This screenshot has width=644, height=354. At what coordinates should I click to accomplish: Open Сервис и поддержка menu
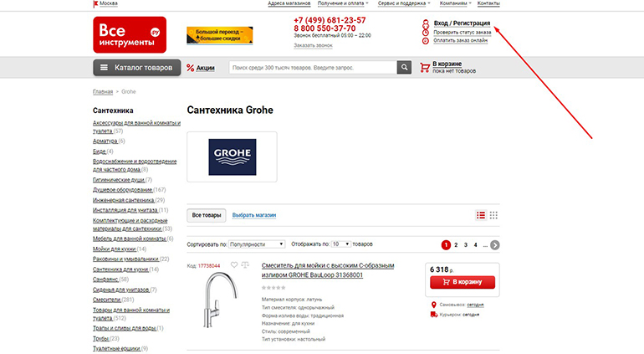click(x=404, y=3)
